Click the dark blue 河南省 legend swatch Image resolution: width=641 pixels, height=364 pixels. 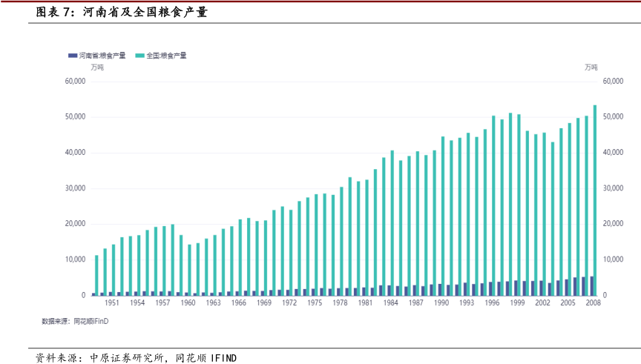click(x=72, y=56)
